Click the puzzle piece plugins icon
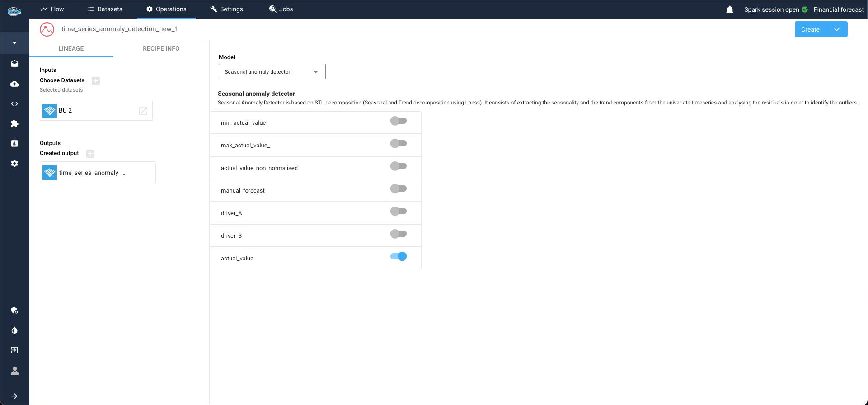 pyautogui.click(x=14, y=124)
